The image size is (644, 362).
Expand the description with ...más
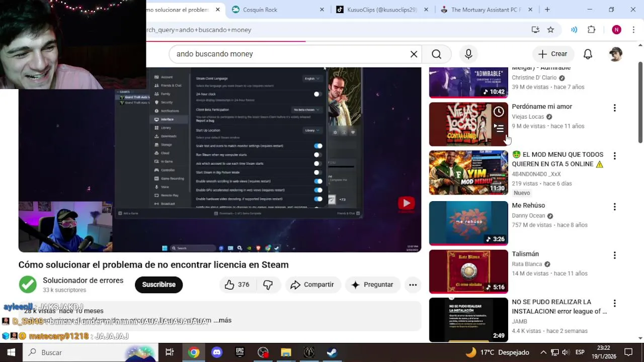pyautogui.click(x=222, y=320)
